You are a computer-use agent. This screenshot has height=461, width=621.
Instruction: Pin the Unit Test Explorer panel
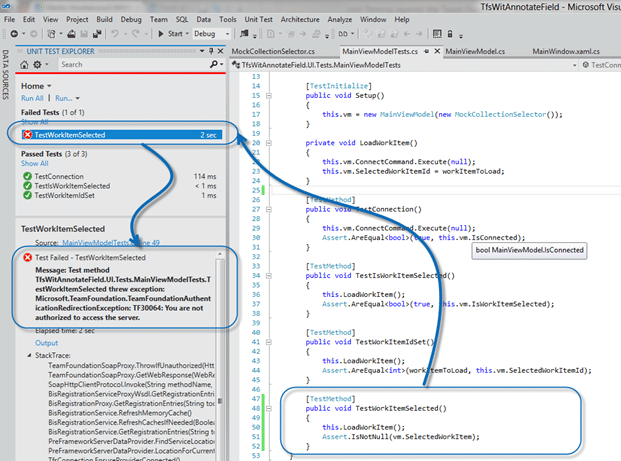click(211, 51)
